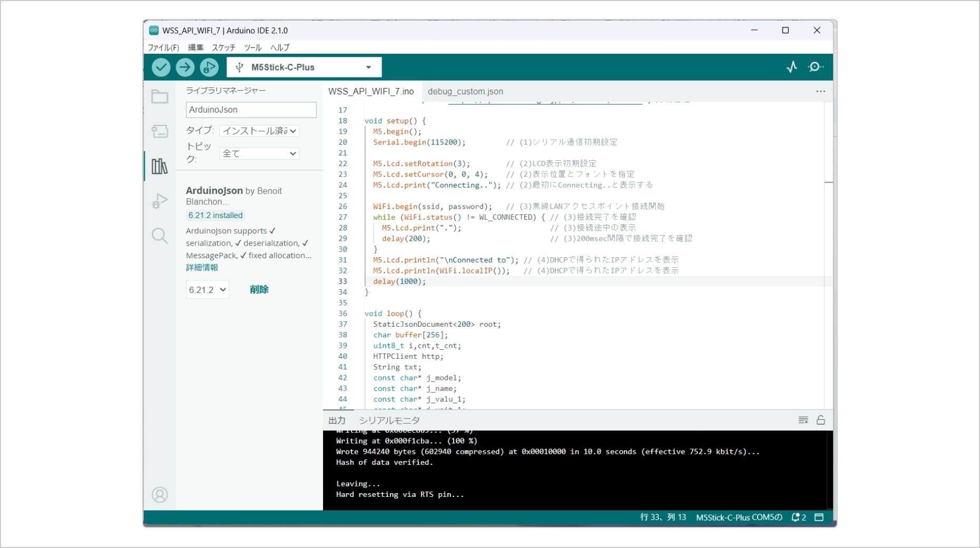
Task: Start debugging with the Debug button
Action: click(x=209, y=67)
